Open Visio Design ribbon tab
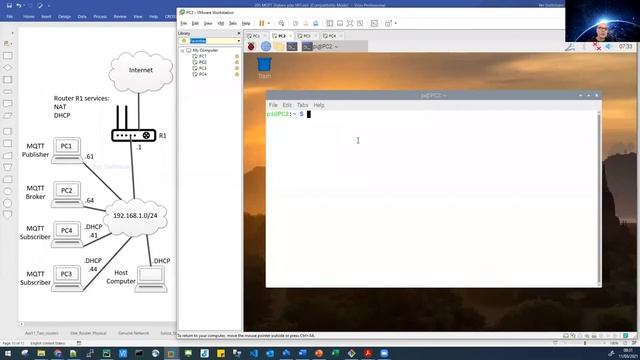The height and width of the screenshot is (360, 640). point(64,17)
